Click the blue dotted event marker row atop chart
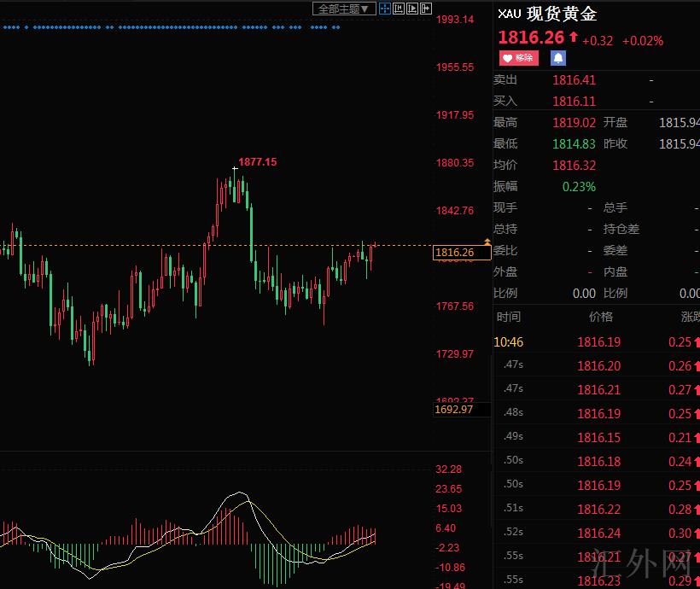 pos(171,27)
